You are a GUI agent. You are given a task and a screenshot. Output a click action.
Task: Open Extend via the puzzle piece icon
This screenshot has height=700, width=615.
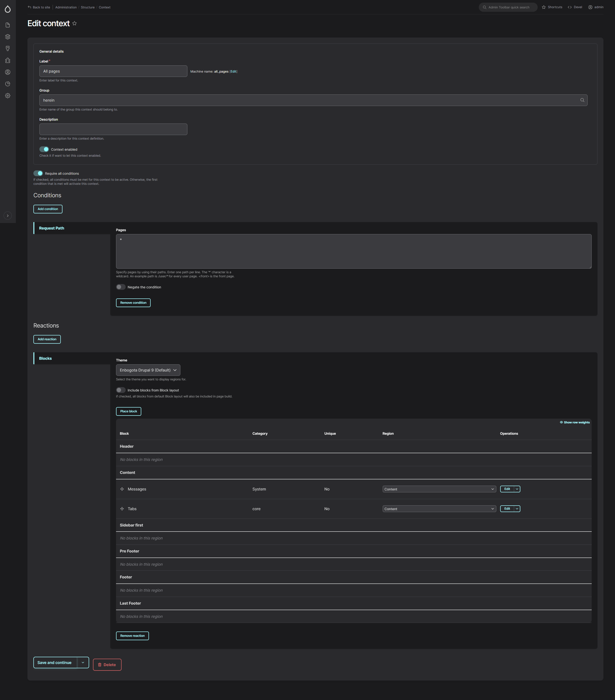7,60
